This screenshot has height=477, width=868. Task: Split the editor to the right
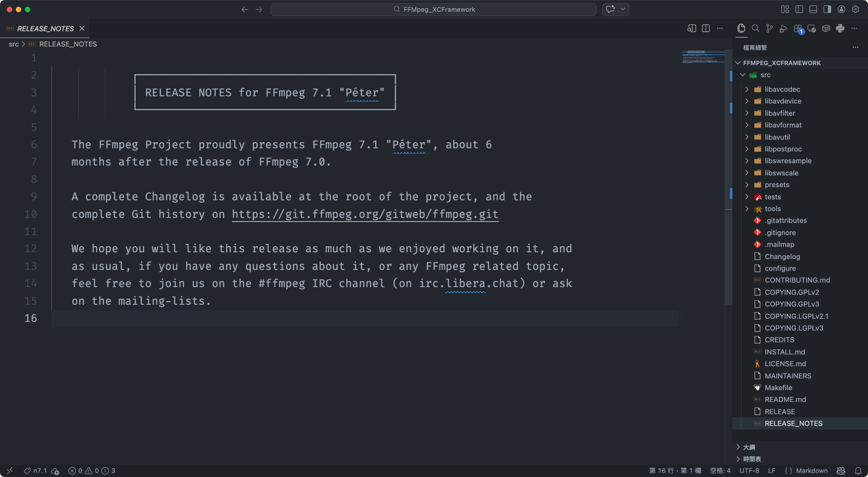coord(706,28)
